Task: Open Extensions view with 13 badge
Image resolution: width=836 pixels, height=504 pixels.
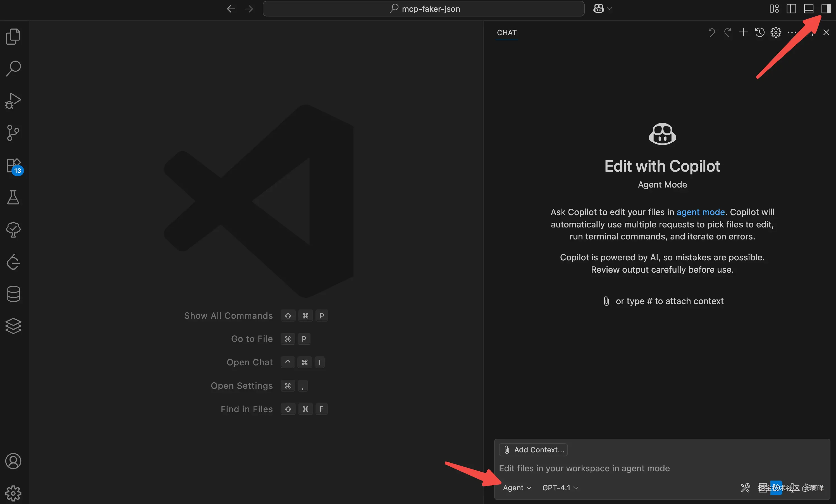Action: [x=14, y=166]
